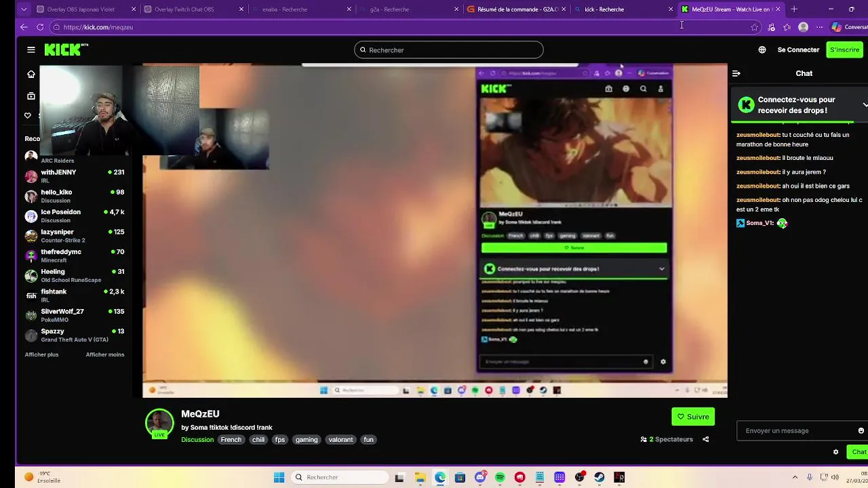The height and width of the screenshot is (488, 868).
Task: Open Spotify from the taskbar
Action: (500, 477)
